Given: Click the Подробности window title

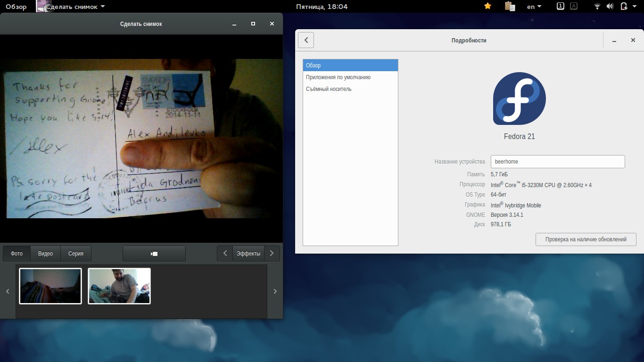Looking at the screenshot, I should click(469, 41).
